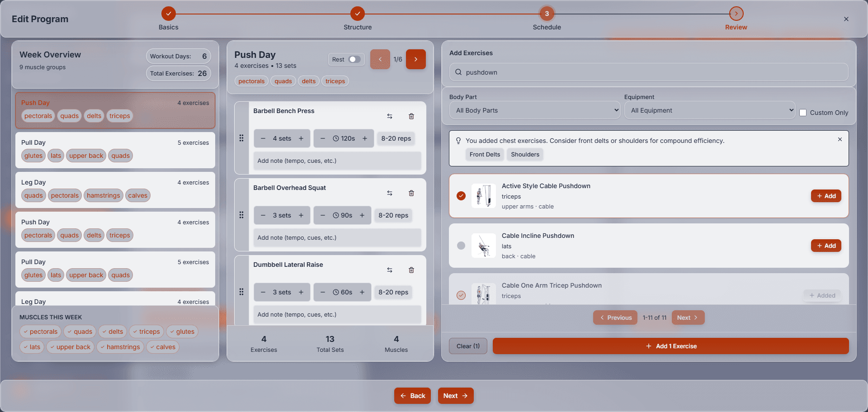Screen dimensions: 868x412
Task: Navigate to next day with right arrow
Action: (415, 59)
